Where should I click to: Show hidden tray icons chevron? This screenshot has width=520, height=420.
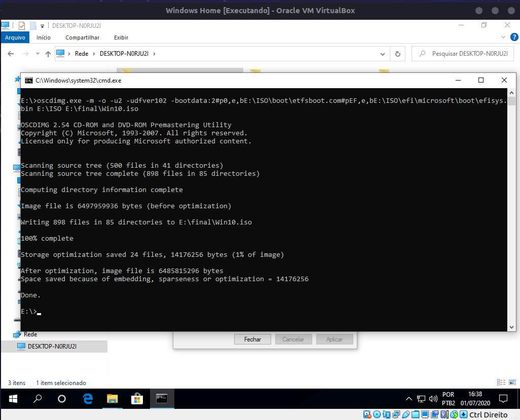409,399
